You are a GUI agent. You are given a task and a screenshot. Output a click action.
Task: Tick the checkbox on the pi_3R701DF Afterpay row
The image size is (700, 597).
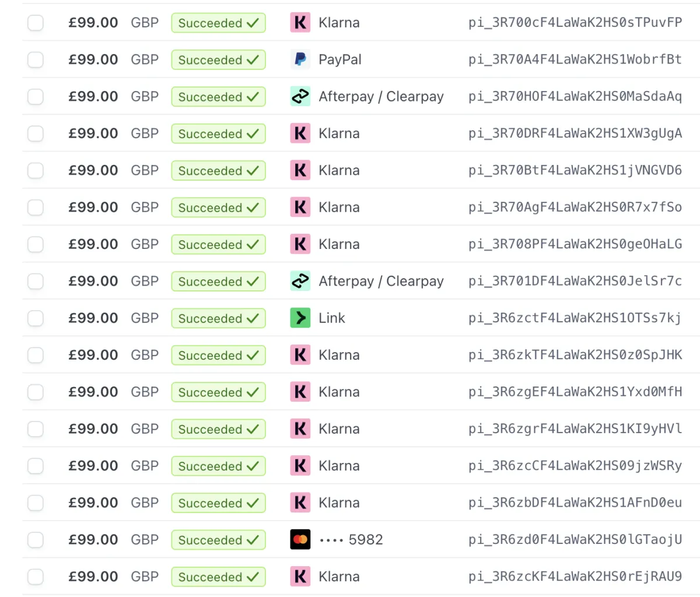click(36, 281)
